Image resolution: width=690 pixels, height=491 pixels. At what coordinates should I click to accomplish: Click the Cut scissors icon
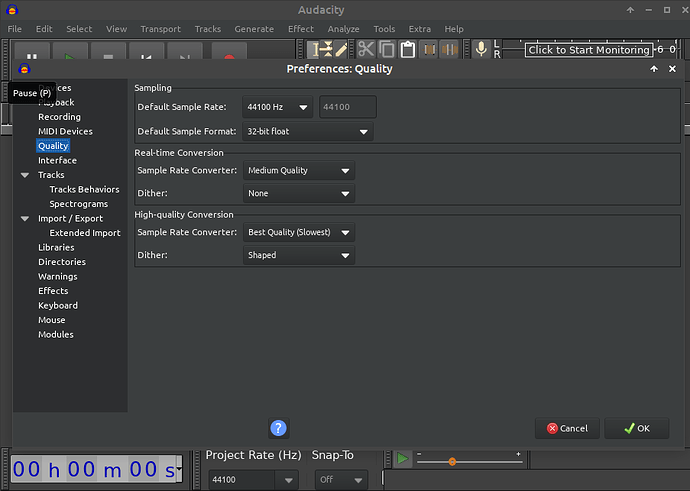pos(366,49)
